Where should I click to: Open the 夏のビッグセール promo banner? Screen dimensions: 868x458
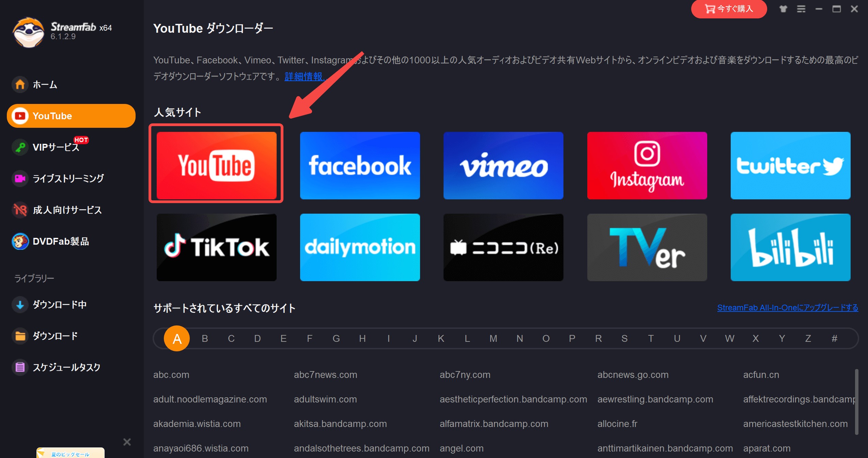[71, 453]
